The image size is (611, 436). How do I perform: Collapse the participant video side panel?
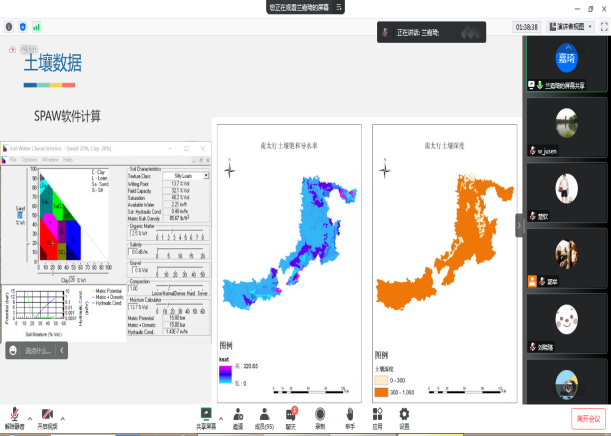click(x=519, y=227)
